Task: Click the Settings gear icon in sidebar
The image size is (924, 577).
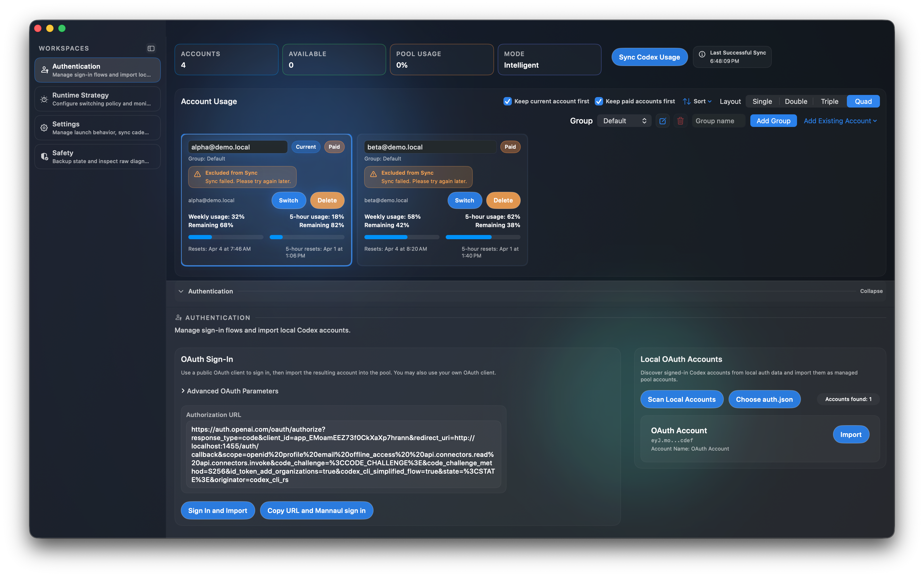Action: point(44,128)
